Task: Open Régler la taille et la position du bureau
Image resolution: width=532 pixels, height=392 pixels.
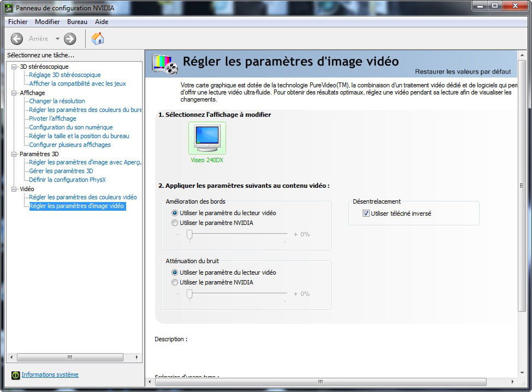Action: 79,136
